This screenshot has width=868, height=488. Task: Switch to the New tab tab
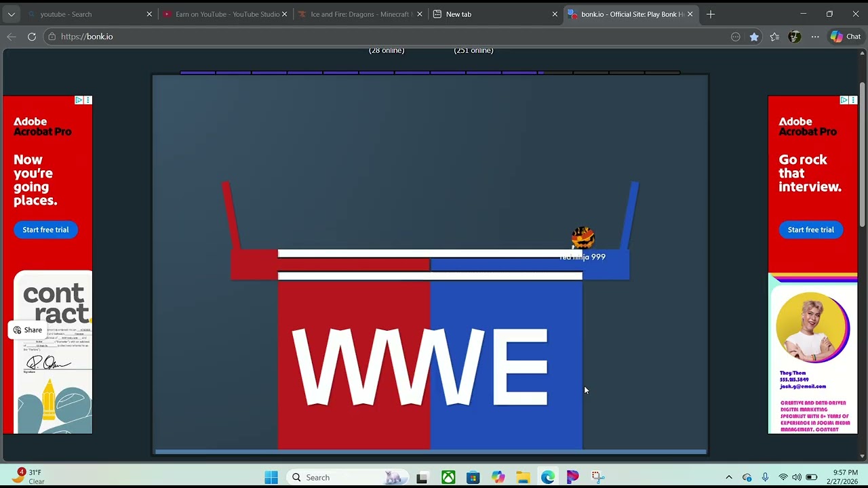click(x=495, y=14)
